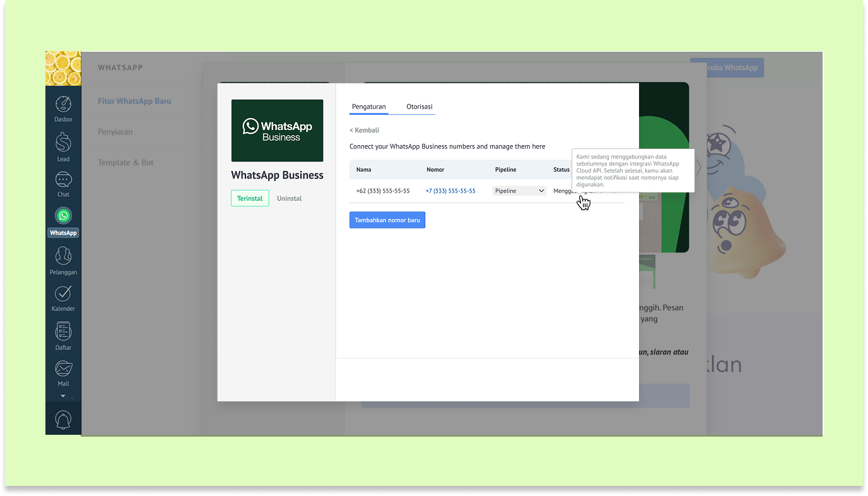
Task: Click the lemon account avatar at top-left
Action: click(x=63, y=68)
